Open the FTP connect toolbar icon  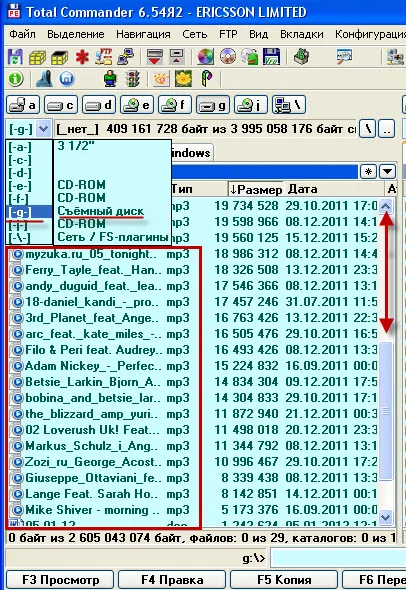[x=103, y=57]
